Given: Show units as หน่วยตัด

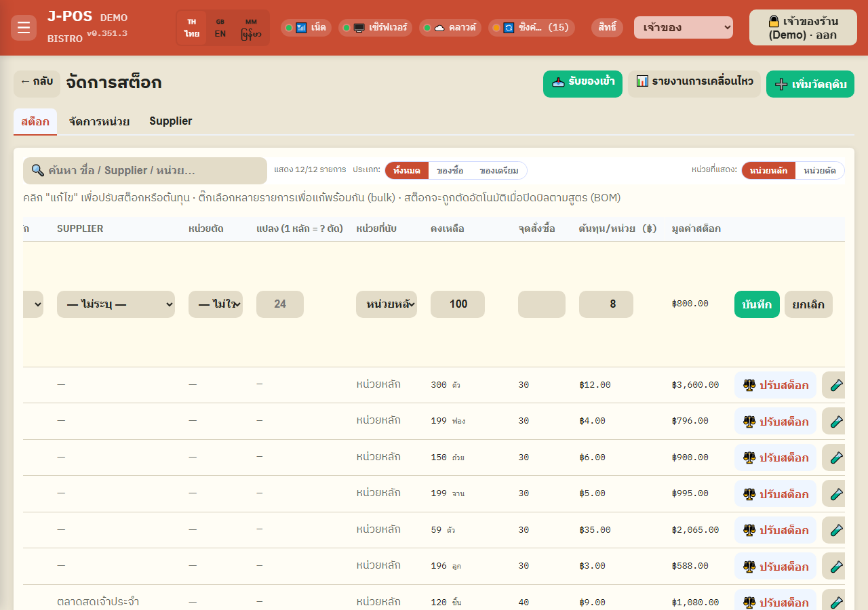Looking at the screenshot, I should pyautogui.click(x=820, y=170).
